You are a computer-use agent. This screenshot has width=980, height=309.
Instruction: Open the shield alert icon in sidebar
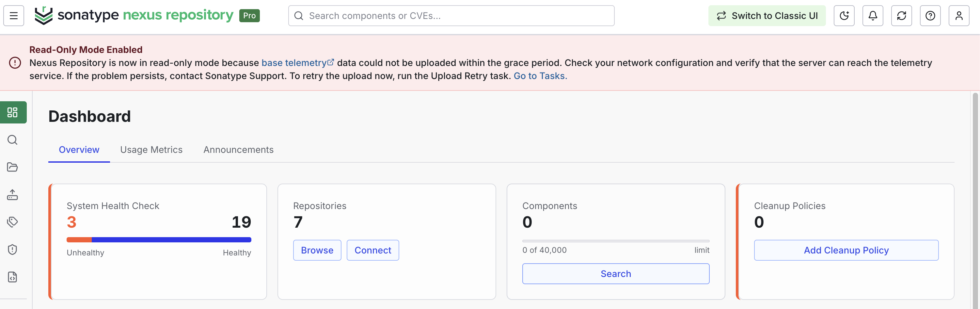(12, 249)
